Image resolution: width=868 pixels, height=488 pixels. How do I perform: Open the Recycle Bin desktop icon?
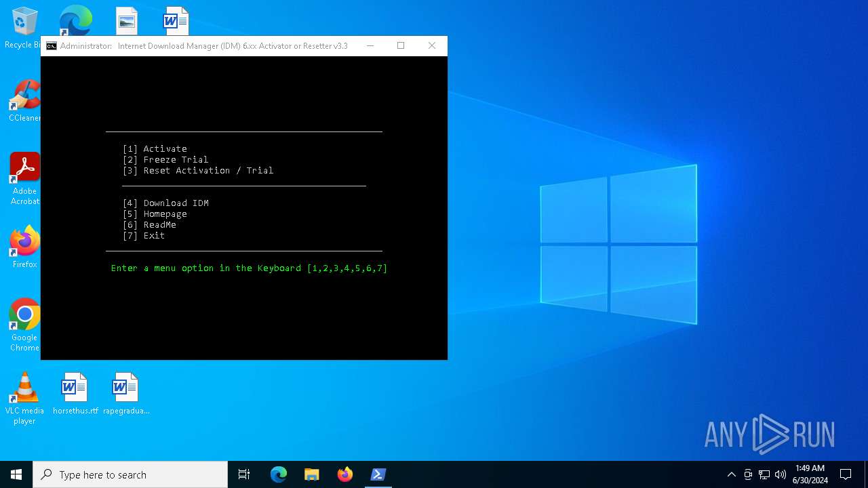24,27
